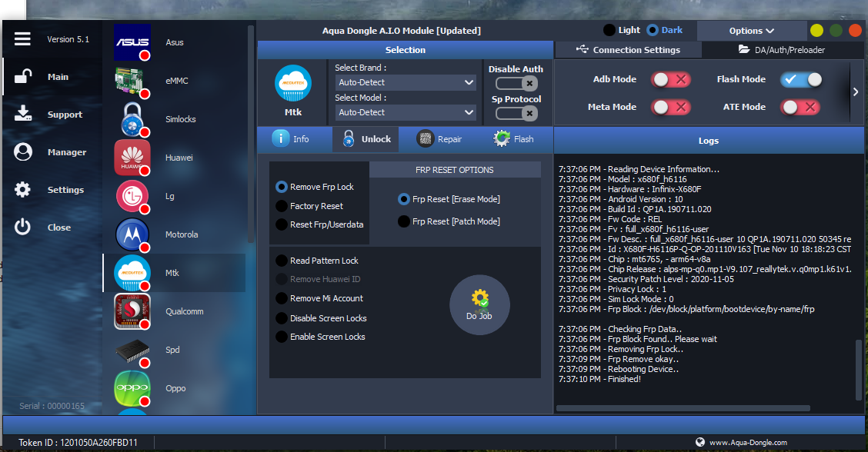This screenshot has width=868, height=452.
Task: Click the Mediatek logo in Selection panel
Action: click(x=293, y=84)
